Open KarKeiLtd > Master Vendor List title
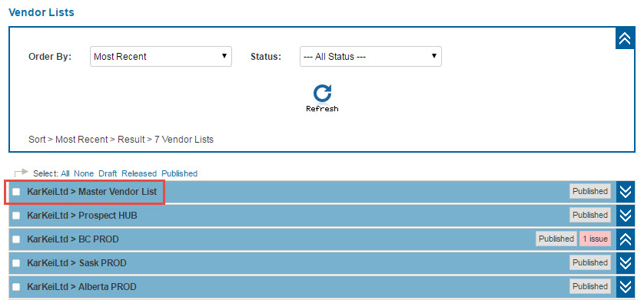 (x=92, y=191)
